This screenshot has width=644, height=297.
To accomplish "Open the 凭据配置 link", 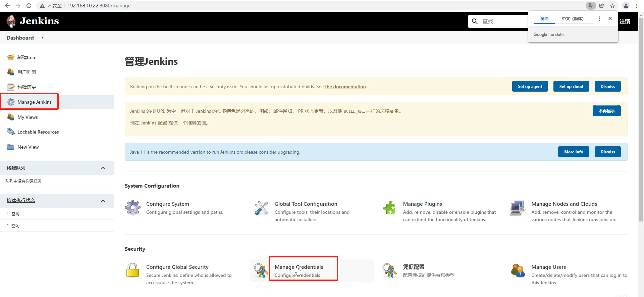I will click(x=414, y=267).
